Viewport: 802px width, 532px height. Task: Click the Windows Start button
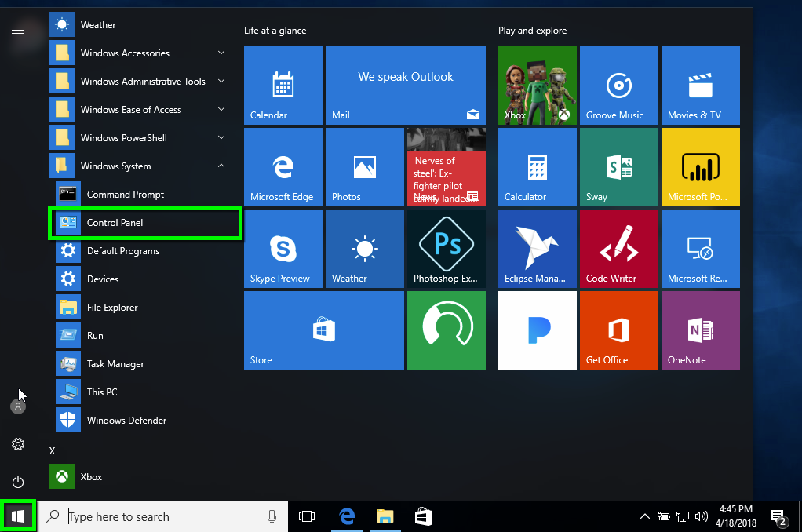click(x=18, y=516)
